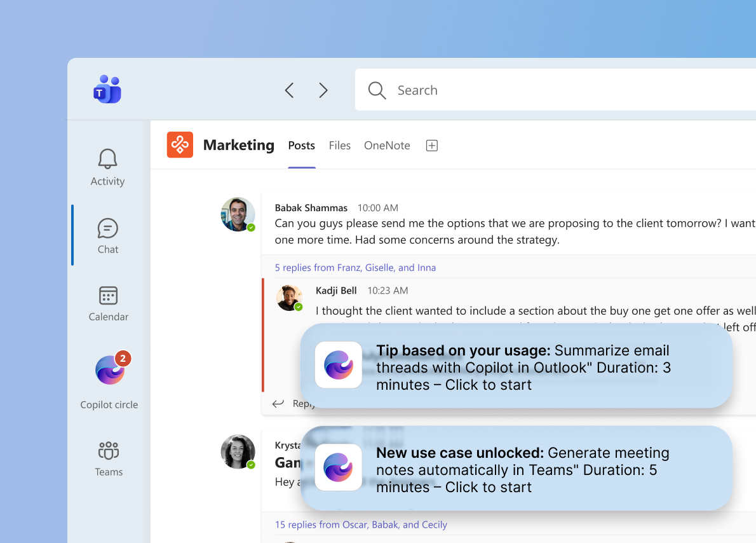Click Babak's message about client options
The width and height of the screenshot is (756, 543).
(515, 231)
